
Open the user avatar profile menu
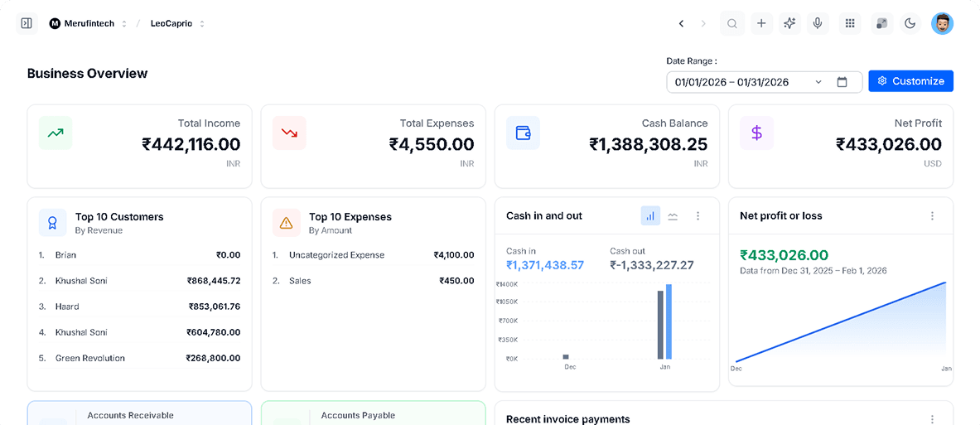942,24
